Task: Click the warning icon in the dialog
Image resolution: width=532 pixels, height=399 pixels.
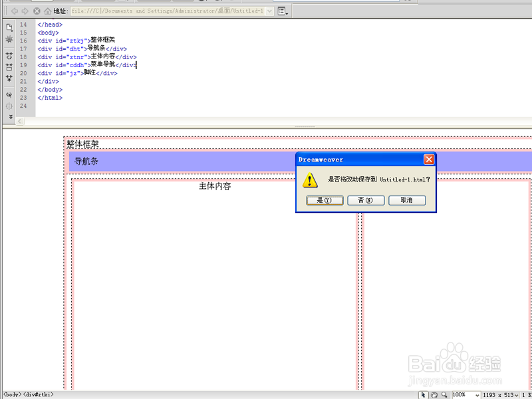Action: [x=310, y=180]
